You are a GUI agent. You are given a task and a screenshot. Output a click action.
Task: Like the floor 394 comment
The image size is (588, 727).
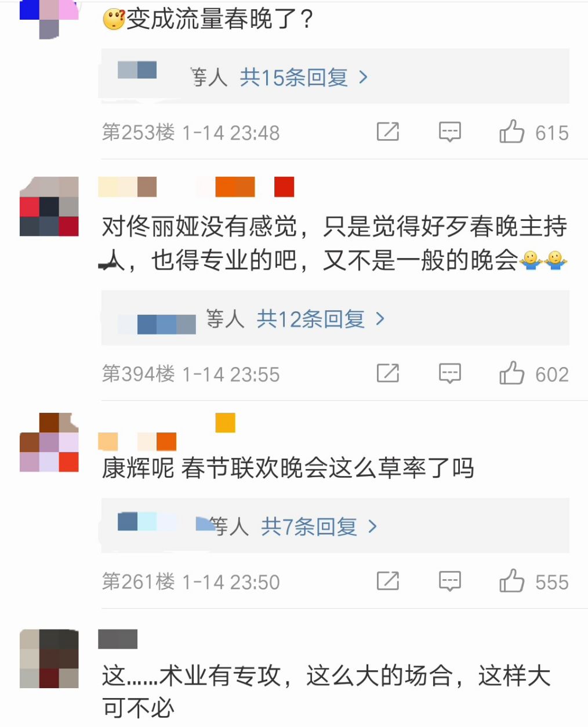pyautogui.click(x=511, y=373)
